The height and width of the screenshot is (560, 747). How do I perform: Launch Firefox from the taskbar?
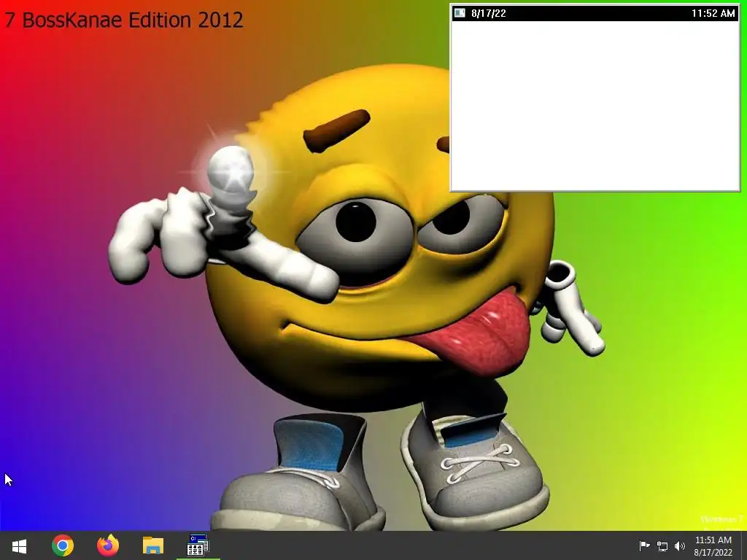click(x=108, y=545)
